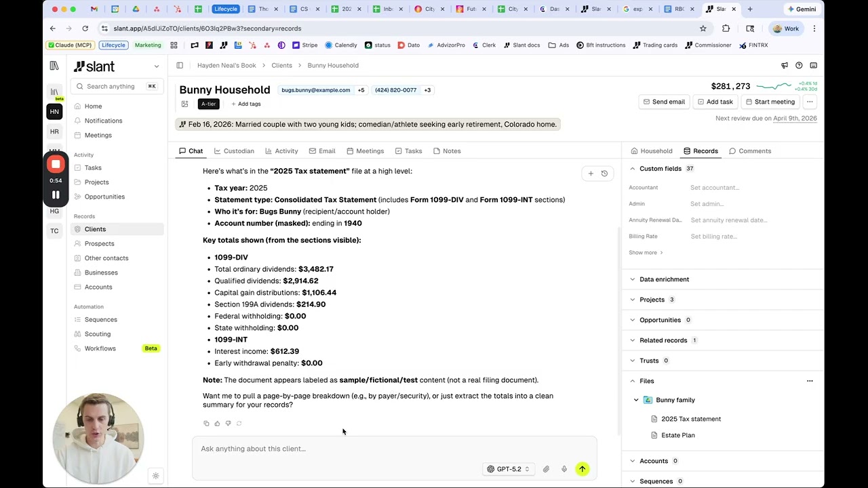Click the attach file paperclip icon
The image size is (868, 488).
pyautogui.click(x=546, y=469)
